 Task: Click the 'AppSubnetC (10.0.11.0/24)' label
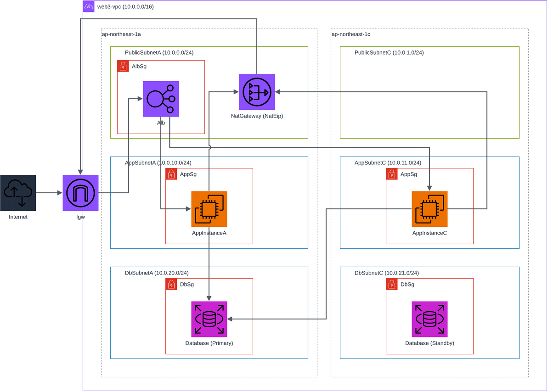tap(388, 163)
